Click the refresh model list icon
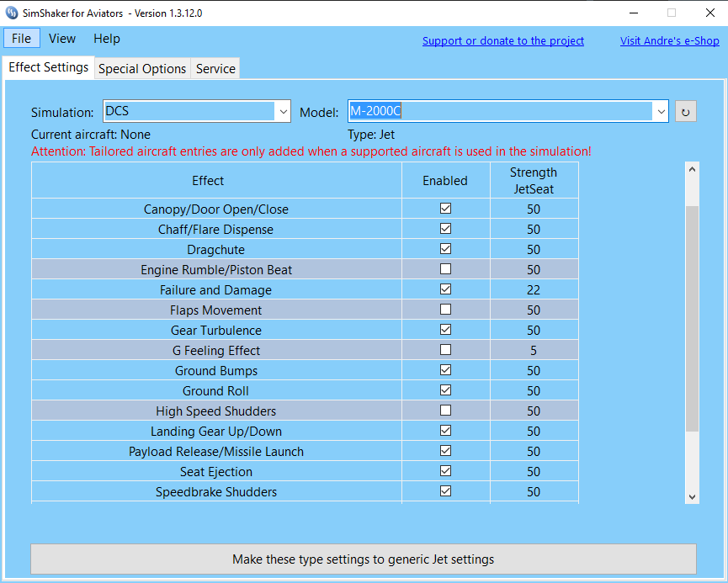The image size is (728, 583). [685, 111]
